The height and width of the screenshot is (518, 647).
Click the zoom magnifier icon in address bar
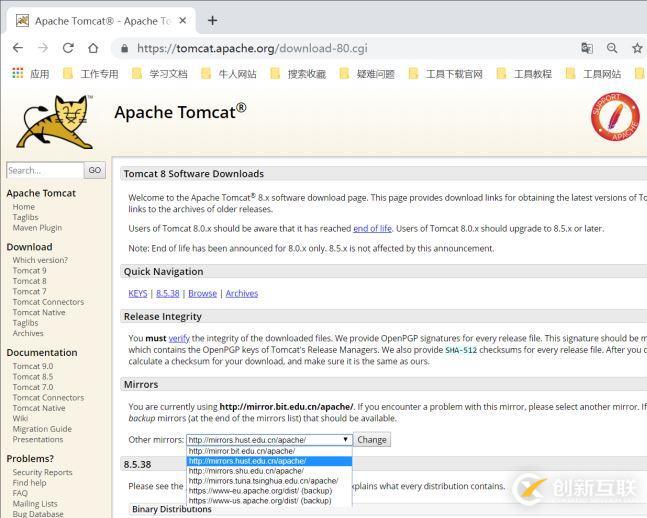(x=612, y=48)
